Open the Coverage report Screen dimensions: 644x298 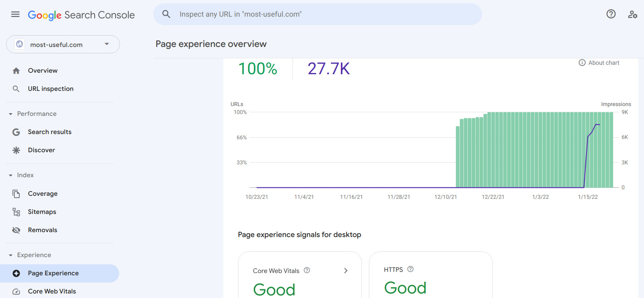point(43,193)
